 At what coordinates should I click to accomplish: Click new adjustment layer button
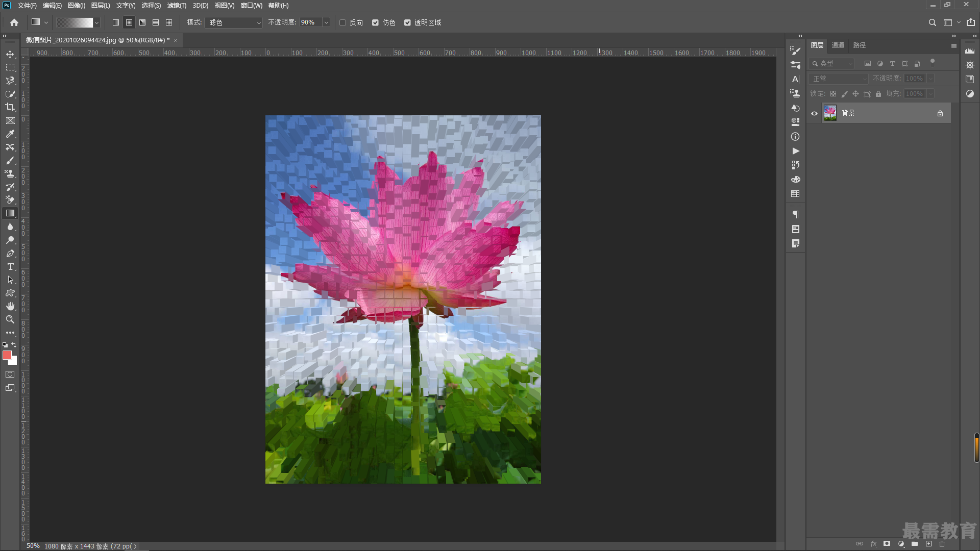[901, 544]
